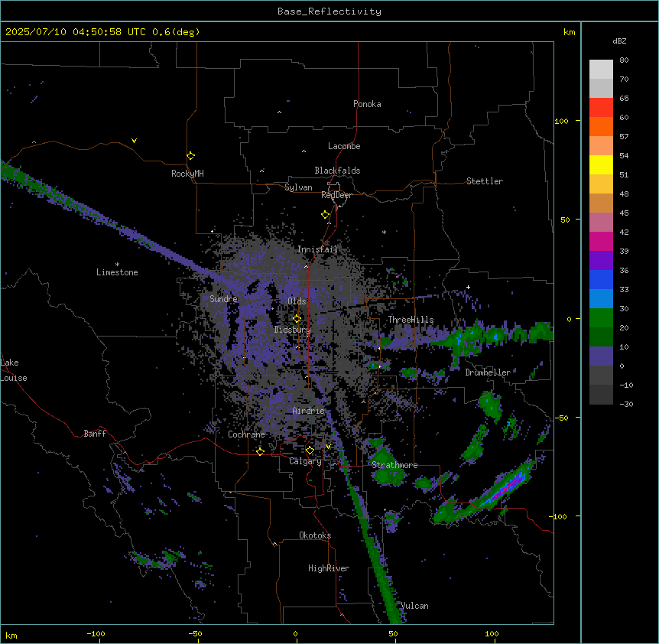Click the RedDeer city label

pyautogui.click(x=336, y=195)
